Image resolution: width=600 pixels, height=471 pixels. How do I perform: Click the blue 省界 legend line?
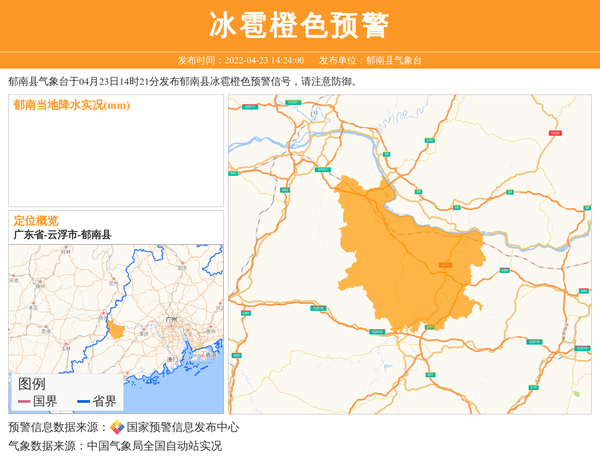coord(83,402)
